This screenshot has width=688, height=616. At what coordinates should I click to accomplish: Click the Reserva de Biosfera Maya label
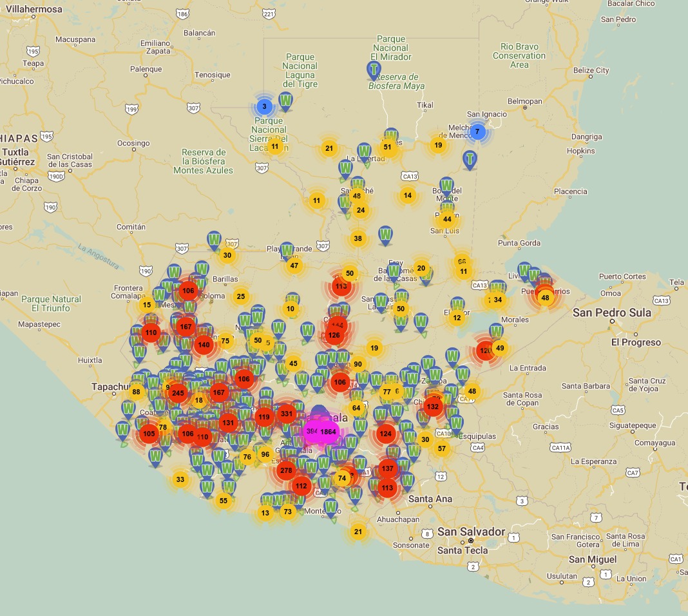397,82
